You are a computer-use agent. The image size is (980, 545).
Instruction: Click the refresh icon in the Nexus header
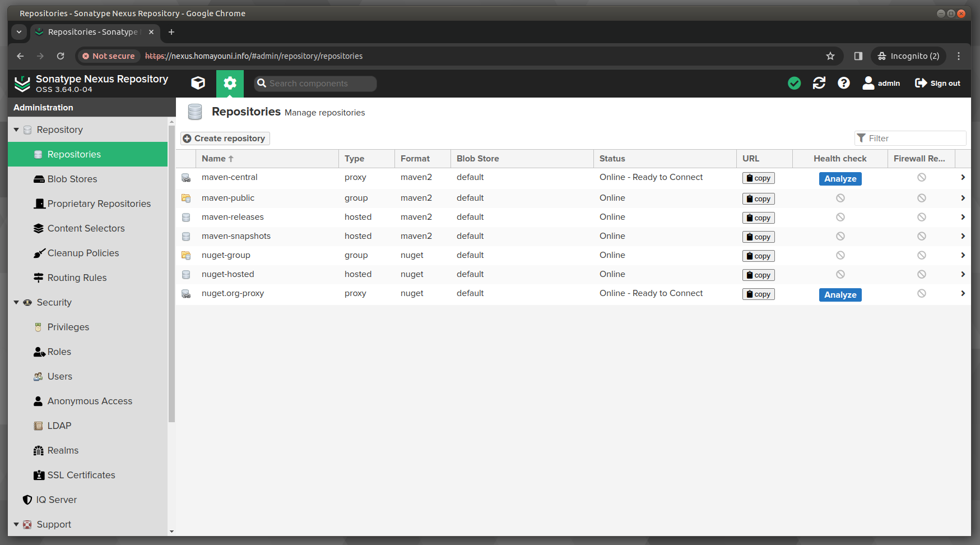coord(819,84)
